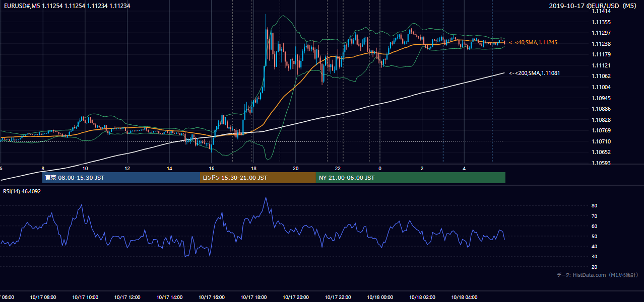Click the 10/17 08:00 date axis label
The image size is (644, 302).
(x=43, y=297)
